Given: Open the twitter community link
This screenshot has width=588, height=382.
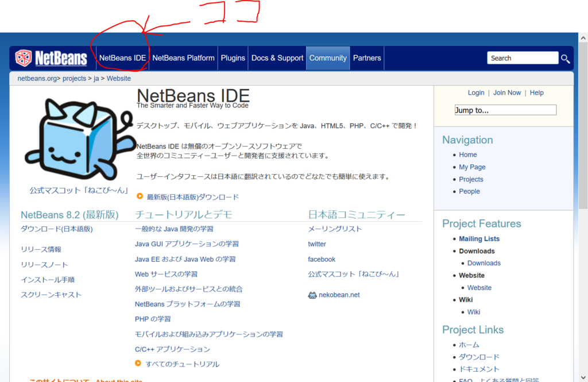Looking at the screenshot, I should coord(317,244).
